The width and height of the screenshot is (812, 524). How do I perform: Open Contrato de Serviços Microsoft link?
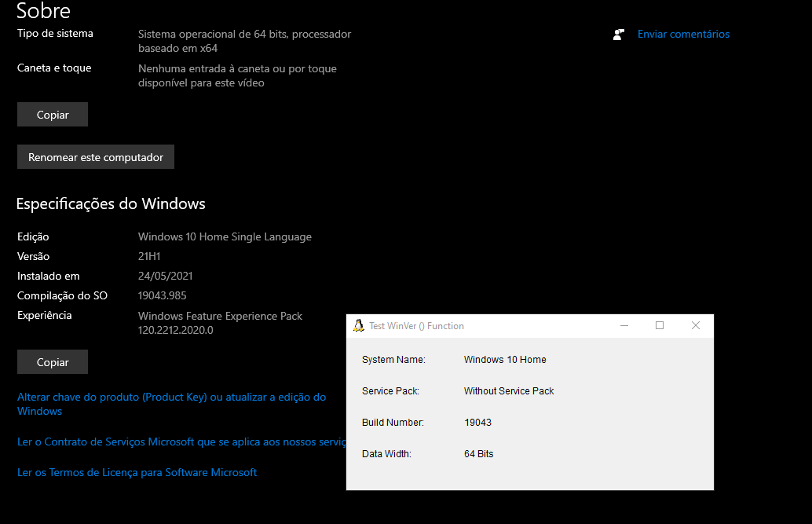click(181, 442)
